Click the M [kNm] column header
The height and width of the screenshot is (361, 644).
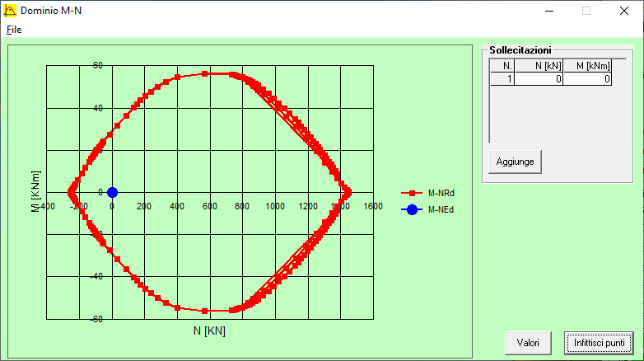click(x=587, y=66)
